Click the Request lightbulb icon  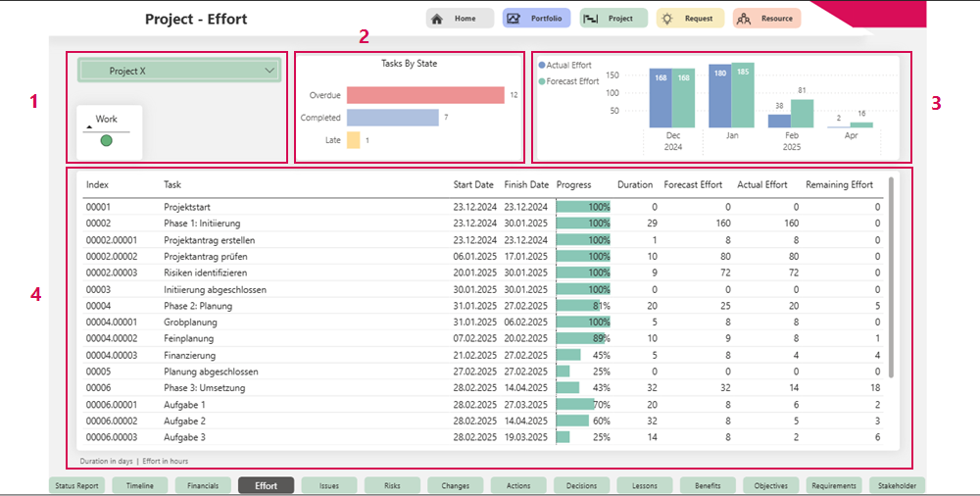(x=666, y=19)
